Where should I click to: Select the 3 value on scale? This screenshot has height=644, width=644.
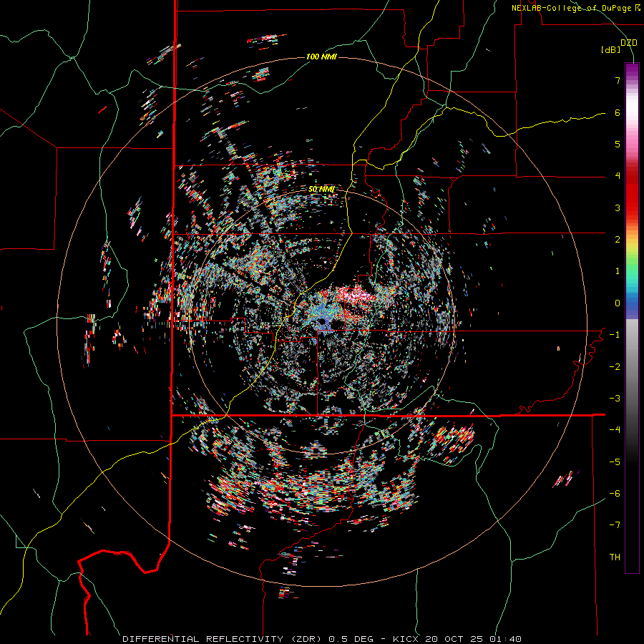(x=618, y=208)
